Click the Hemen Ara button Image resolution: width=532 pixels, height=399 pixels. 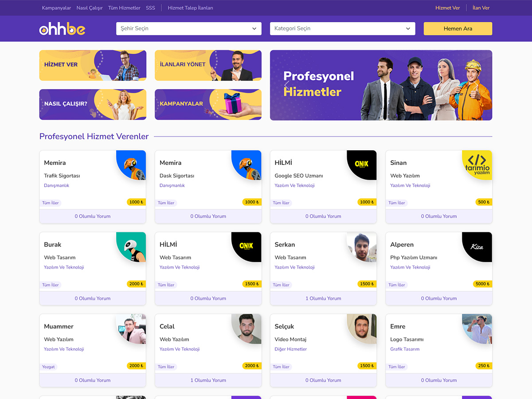coord(458,28)
